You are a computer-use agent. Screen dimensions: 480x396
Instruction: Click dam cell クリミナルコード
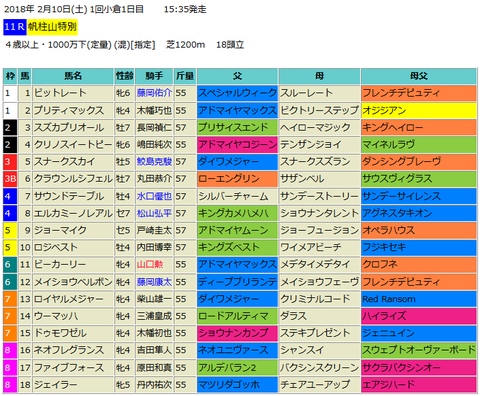pyautogui.click(x=319, y=299)
